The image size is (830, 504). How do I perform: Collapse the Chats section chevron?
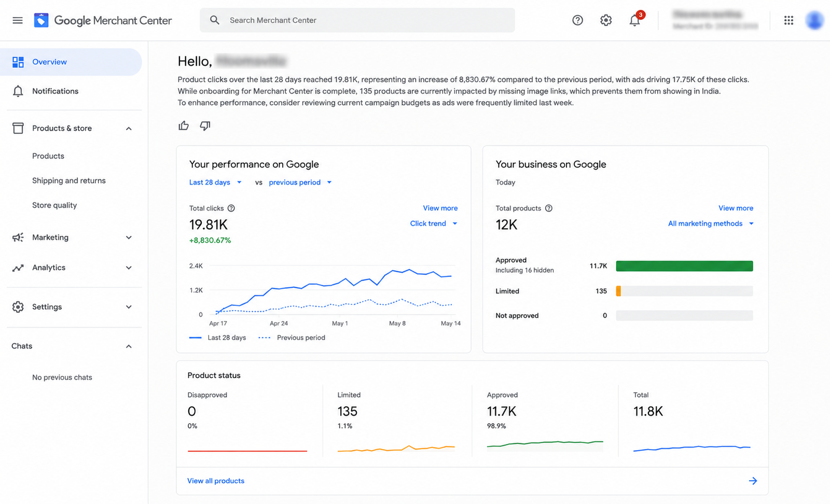click(129, 346)
